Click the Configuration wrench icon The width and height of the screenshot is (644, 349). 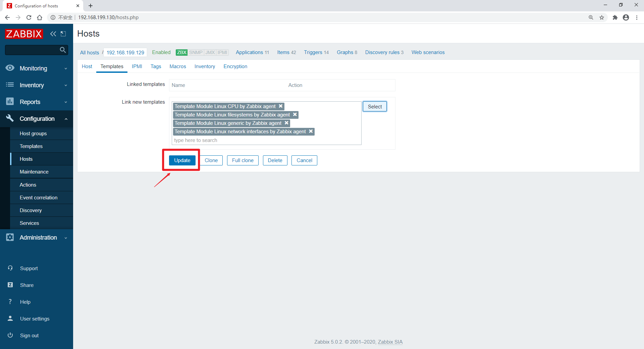tap(10, 118)
